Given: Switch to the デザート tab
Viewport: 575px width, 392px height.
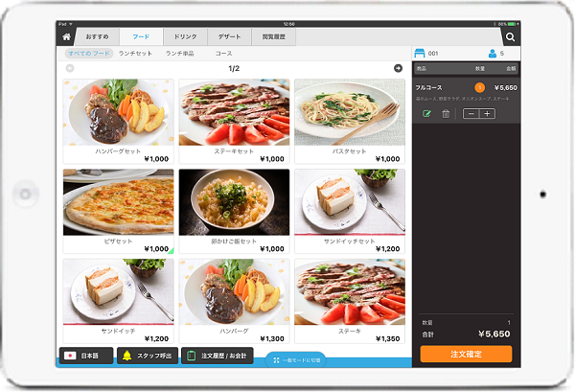Looking at the screenshot, I should (x=230, y=37).
